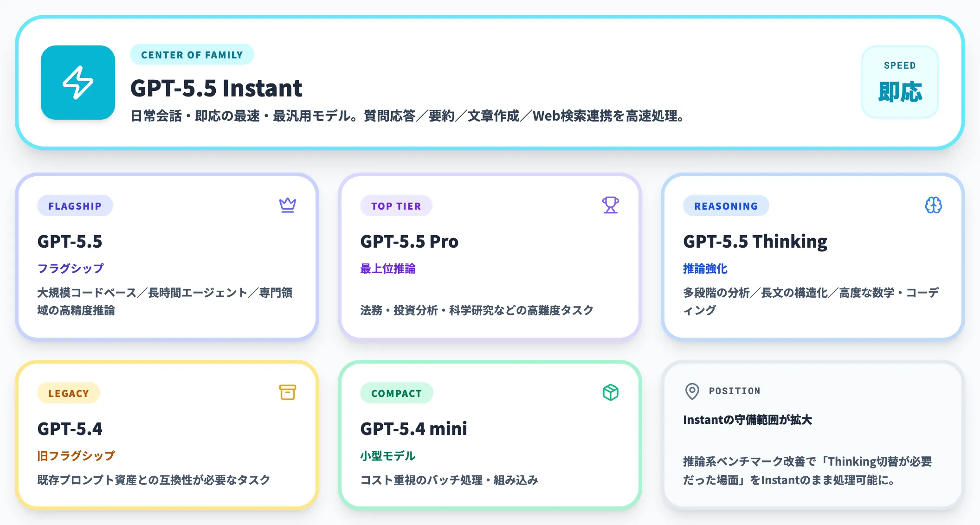
Task: Click the GPT-5.4 mini card title
Action: tap(414, 429)
